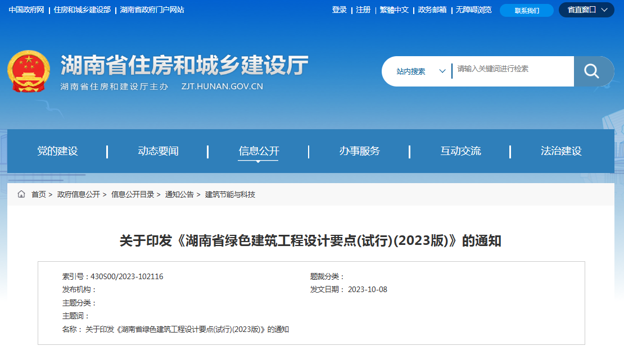The image size is (624, 364).
Task: Click the 注册 register link
Action: coord(363,10)
